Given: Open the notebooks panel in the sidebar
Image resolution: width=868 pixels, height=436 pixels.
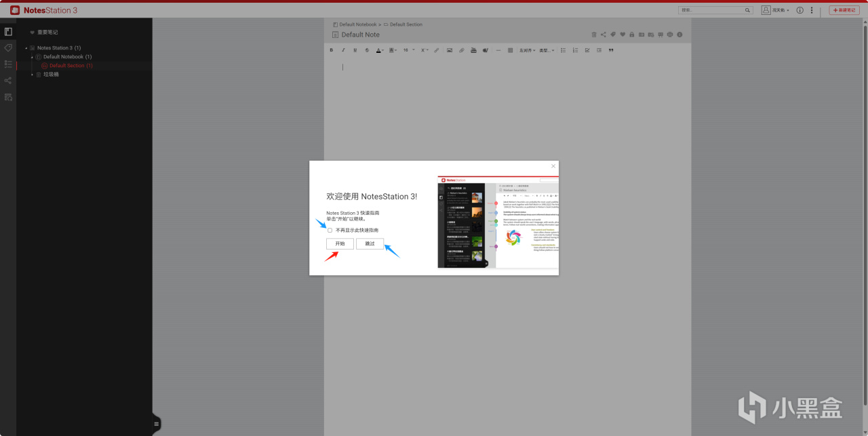Looking at the screenshot, I should pos(8,32).
